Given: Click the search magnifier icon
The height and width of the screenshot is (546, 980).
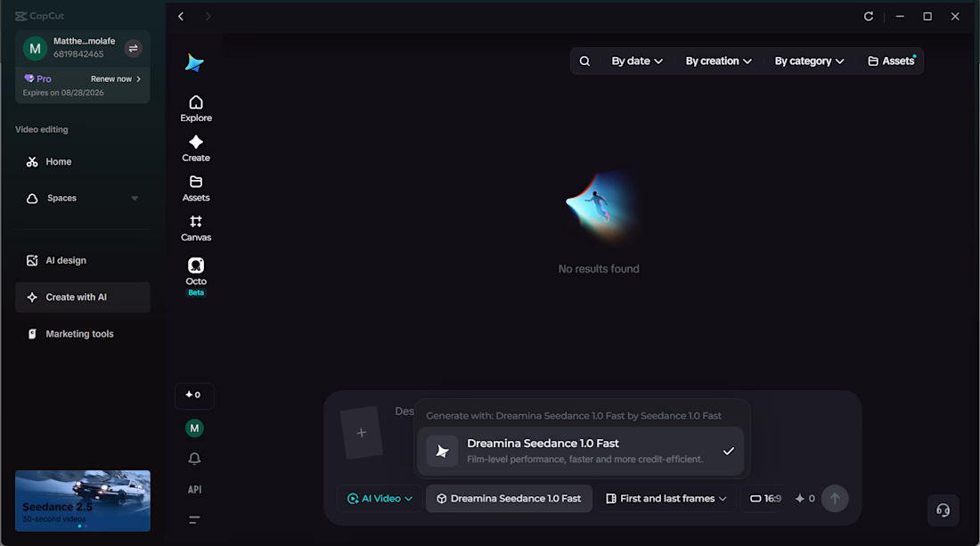Looking at the screenshot, I should click(x=584, y=61).
